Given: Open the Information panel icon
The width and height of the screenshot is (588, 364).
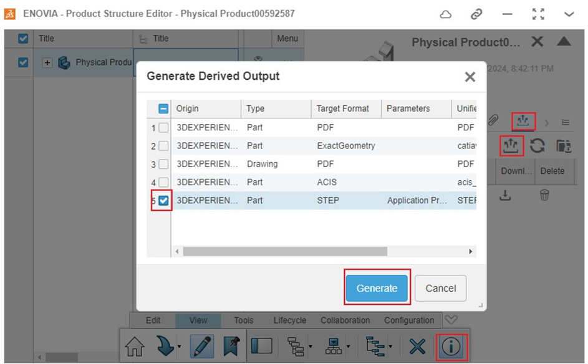Looking at the screenshot, I should point(451,347).
